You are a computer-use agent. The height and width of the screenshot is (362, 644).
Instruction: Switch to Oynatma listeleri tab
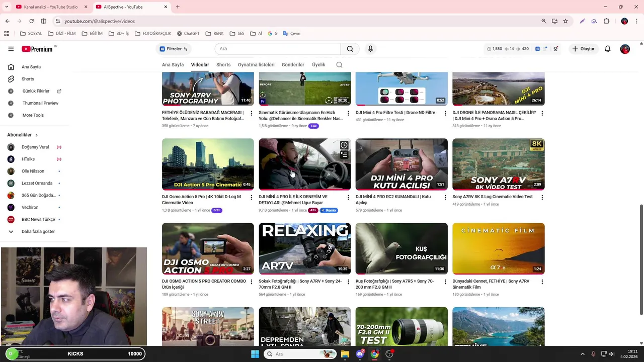(256, 65)
